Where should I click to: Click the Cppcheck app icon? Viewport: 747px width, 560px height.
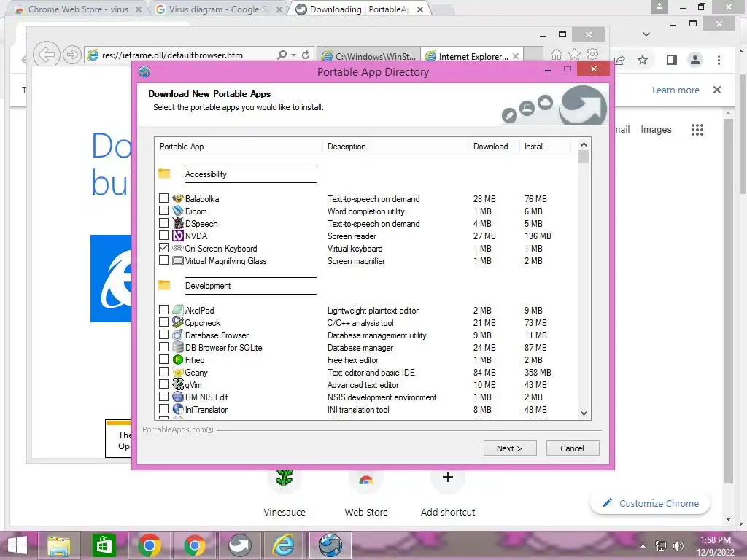coord(178,322)
